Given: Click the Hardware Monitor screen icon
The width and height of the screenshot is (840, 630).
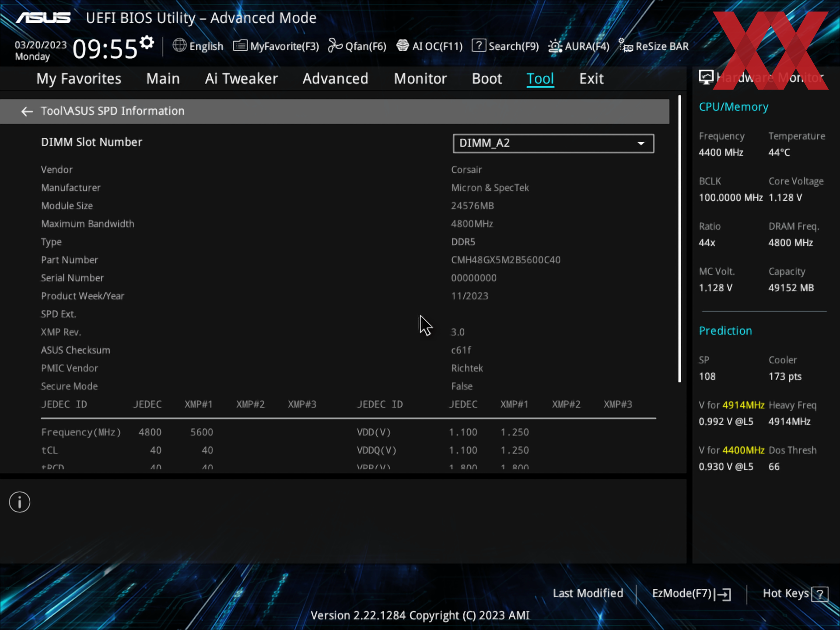Looking at the screenshot, I should tap(706, 77).
